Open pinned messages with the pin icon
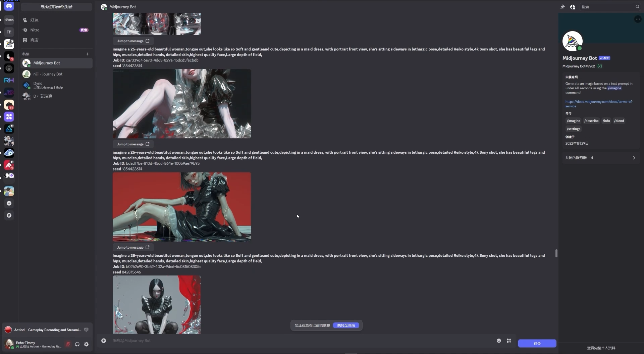The height and width of the screenshot is (354, 644). [x=562, y=7]
